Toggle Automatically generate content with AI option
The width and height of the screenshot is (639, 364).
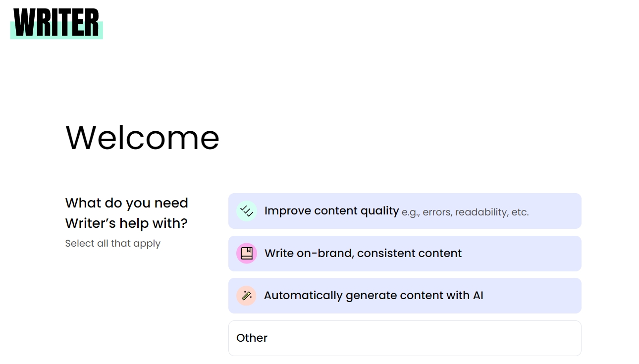point(405,296)
